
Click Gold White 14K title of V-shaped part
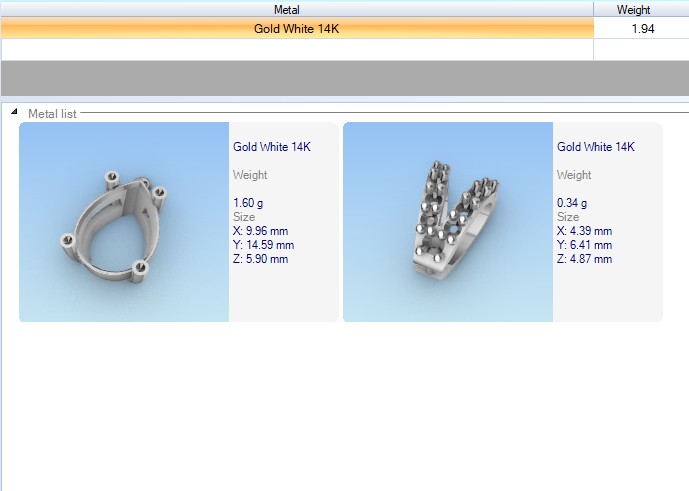596,147
